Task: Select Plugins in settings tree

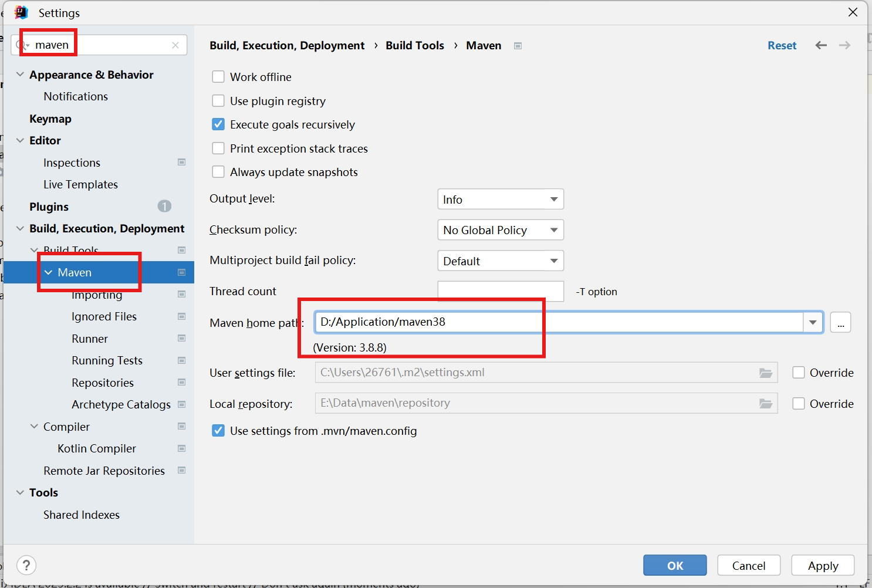Action: pos(49,207)
